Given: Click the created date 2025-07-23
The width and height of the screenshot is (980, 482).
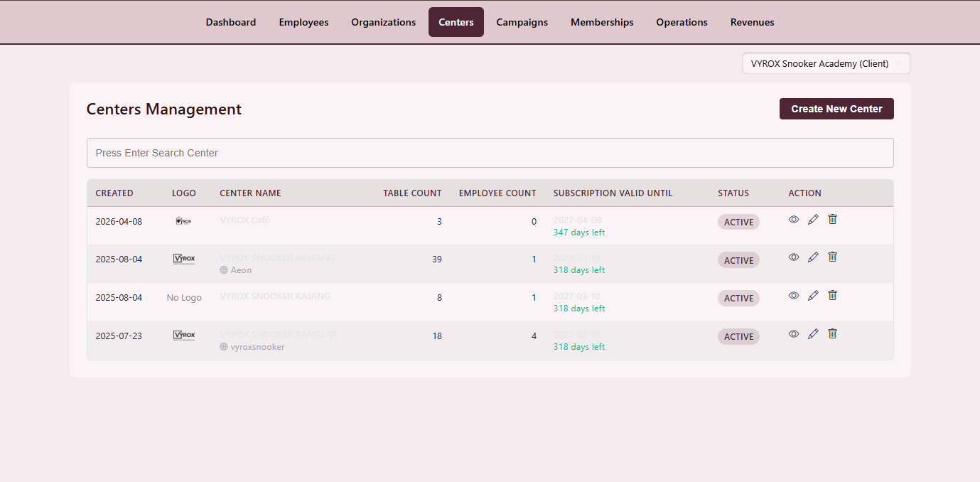Looking at the screenshot, I should coord(119,336).
